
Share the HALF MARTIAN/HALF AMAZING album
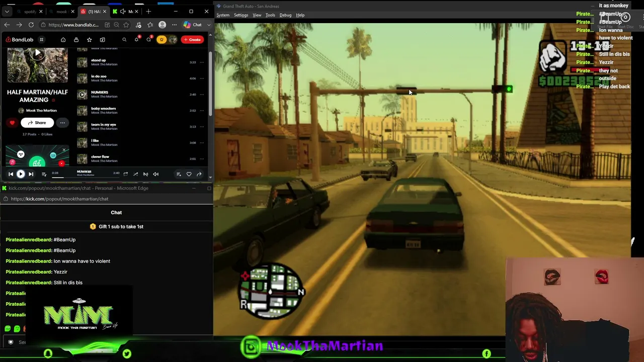click(37, 123)
